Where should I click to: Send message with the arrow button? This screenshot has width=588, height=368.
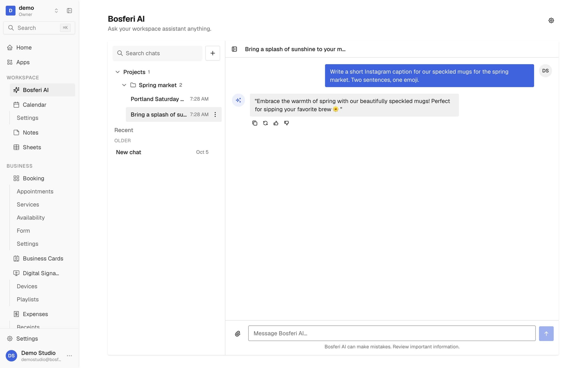[546, 333]
